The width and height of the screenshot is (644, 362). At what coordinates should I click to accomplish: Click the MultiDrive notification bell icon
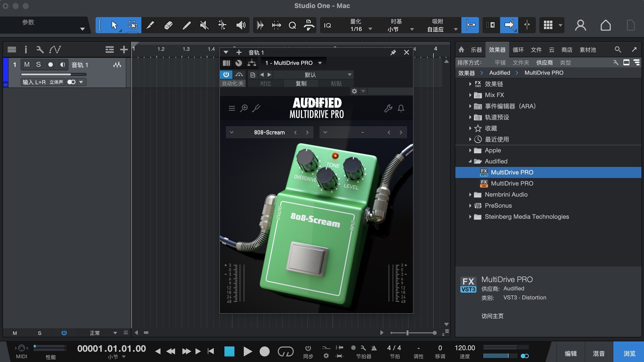tap(401, 108)
